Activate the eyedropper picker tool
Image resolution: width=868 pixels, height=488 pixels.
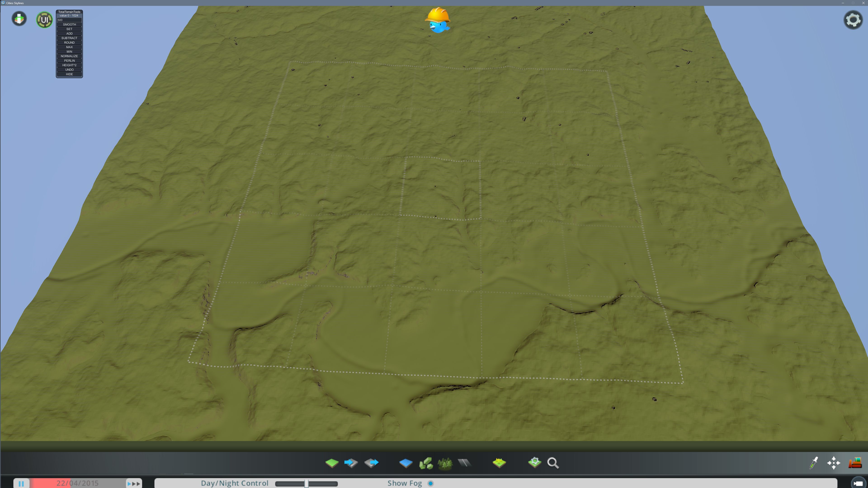tap(814, 463)
